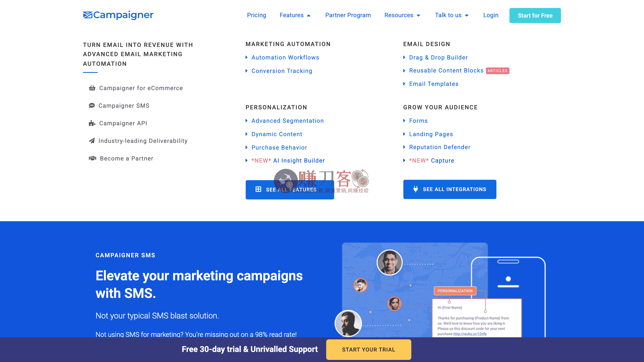
Task: Click 'Elevate your marketing campaigns with SMS.' headline
Action: [x=199, y=284]
